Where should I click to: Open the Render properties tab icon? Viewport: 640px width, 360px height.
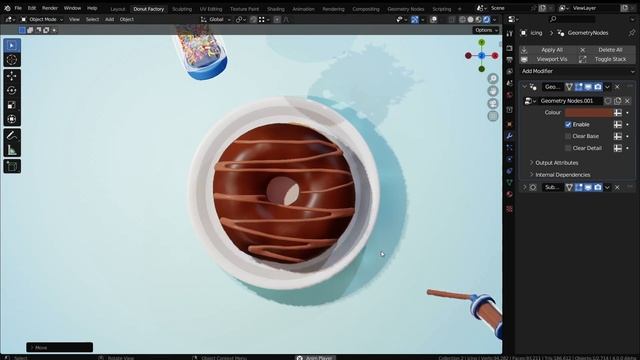click(x=509, y=48)
